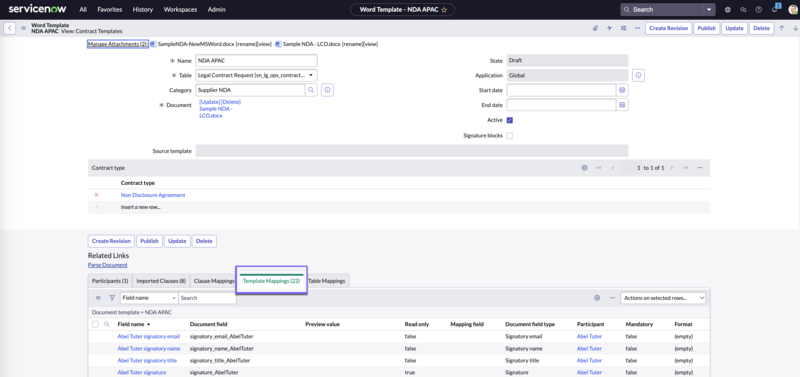The width and height of the screenshot is (800, 377).
Task: Click the bottom Update button
Action: pyautogui.click(x=178, y=241)
